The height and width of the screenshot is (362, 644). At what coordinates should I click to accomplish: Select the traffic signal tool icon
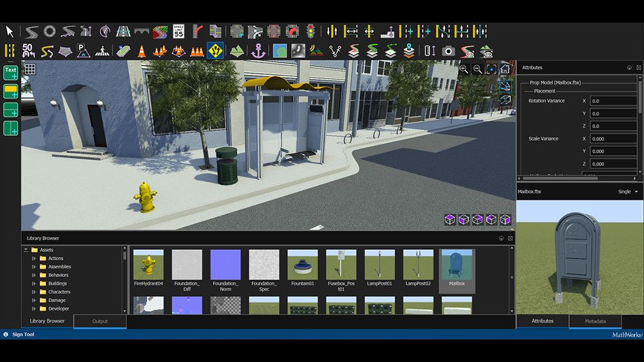(x=311, y=31)
